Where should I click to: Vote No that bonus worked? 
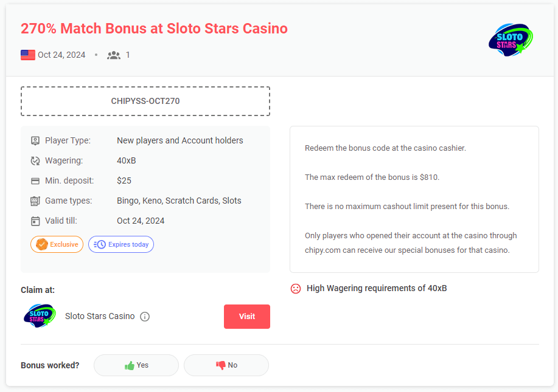tap(226, 365)
